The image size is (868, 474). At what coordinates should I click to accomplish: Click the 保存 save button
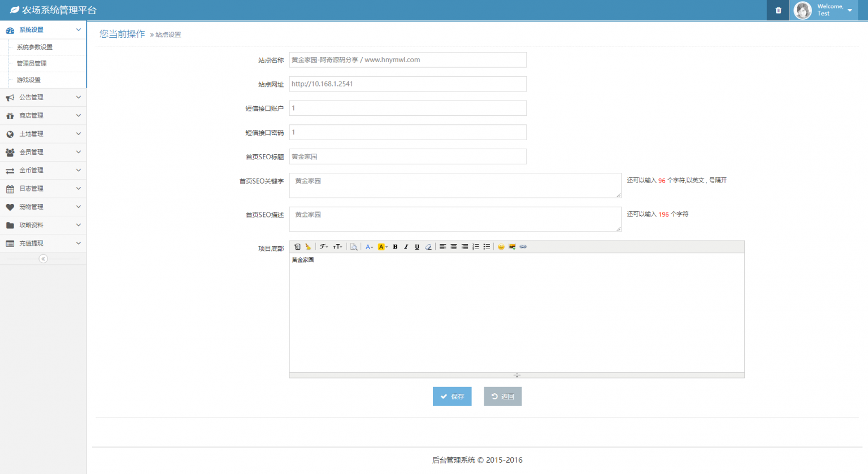(452, 397)
